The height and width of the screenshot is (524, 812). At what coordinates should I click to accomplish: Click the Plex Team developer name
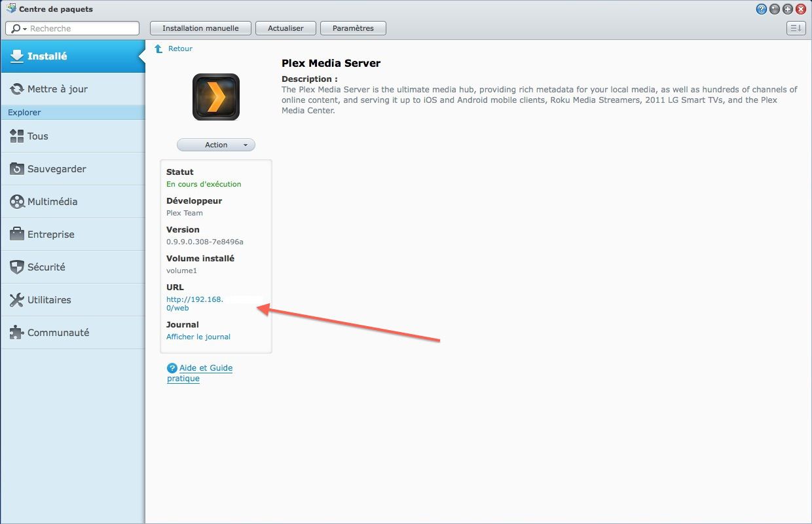point(185,213)
